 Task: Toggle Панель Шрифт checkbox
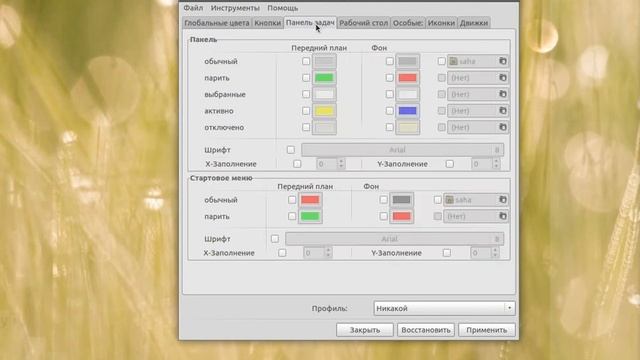point(291,150)
